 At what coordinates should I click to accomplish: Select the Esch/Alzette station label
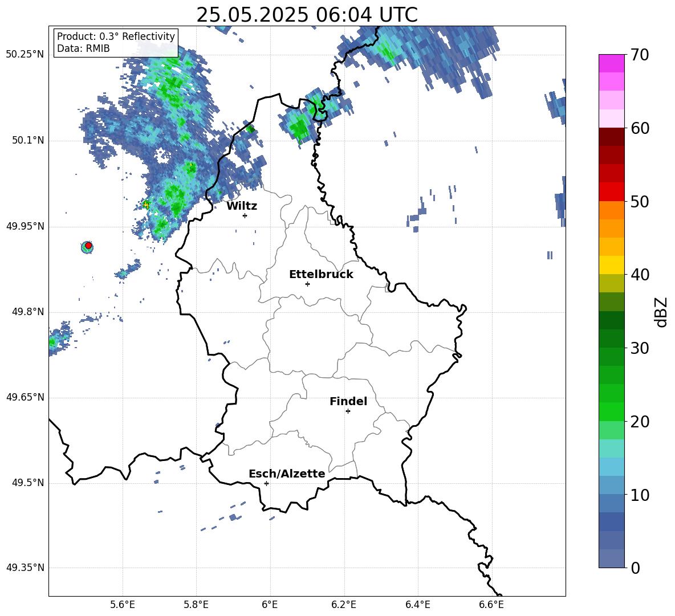click(x=287, y=474)
